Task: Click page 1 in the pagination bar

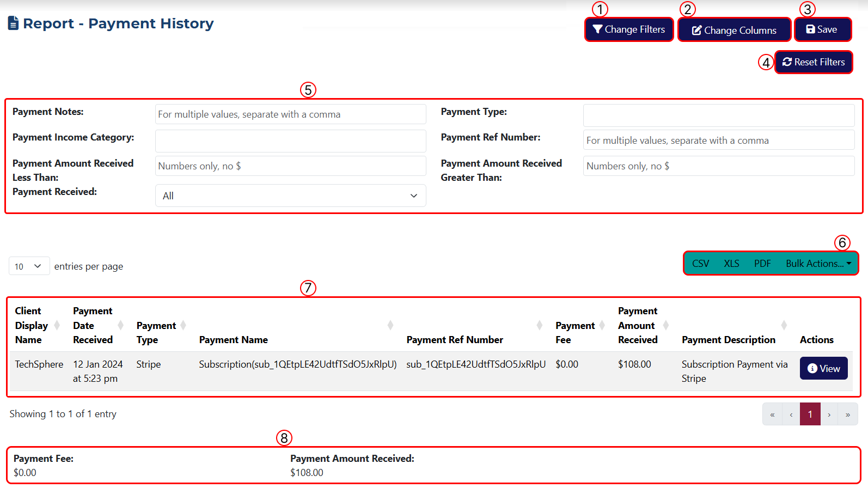Action: pyautogui.click(x=810, y=414)
